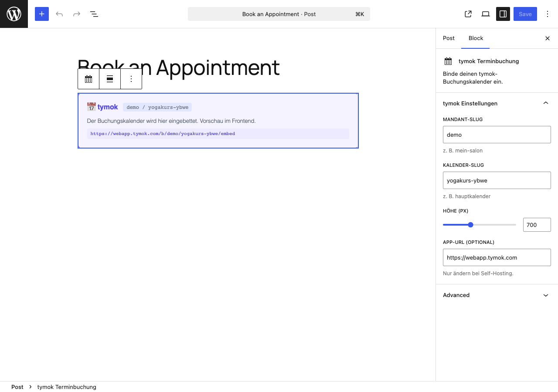The width and height of the screenshot is (558, 392).
Task: Select the tymok booking block preview
Action: pyautogui.click(x=218, y=121)
